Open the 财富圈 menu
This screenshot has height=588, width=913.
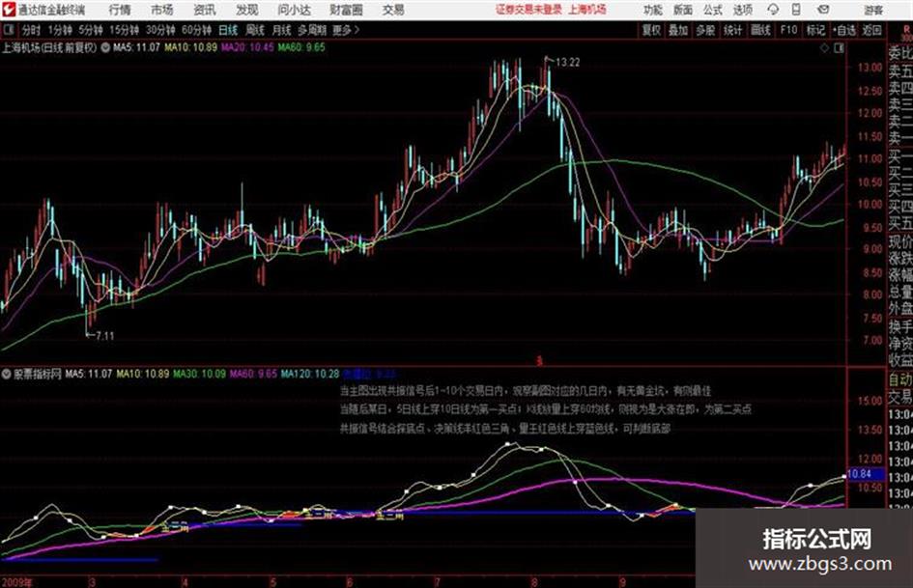tap(346, 10)
